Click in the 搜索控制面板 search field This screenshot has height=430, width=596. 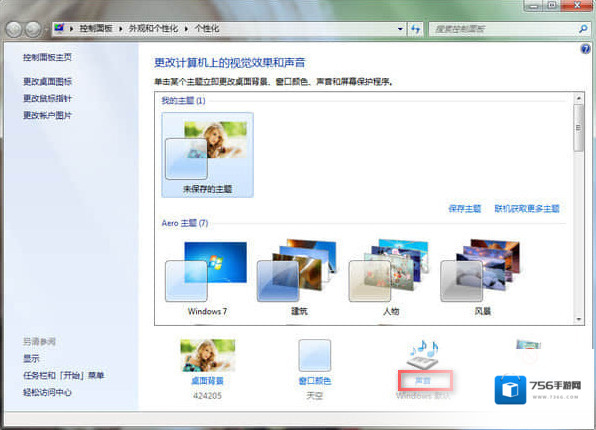click(504, 29)
